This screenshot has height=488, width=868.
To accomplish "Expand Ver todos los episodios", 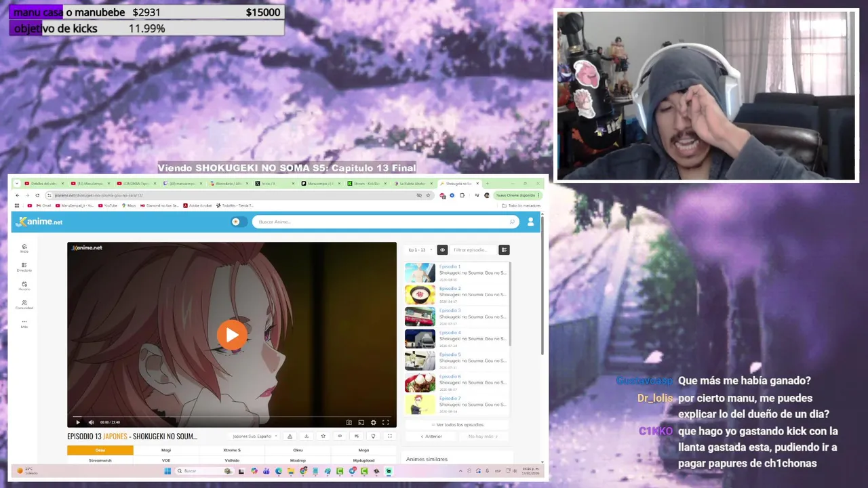I will [x=458, y=425].
